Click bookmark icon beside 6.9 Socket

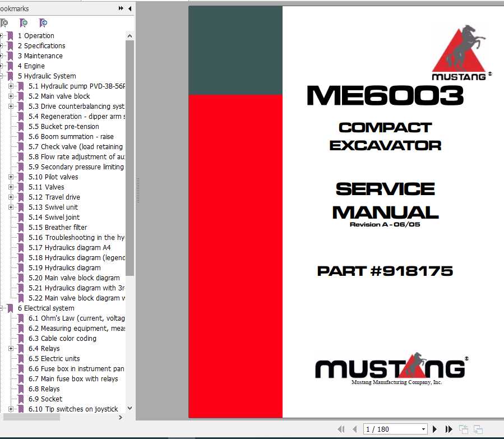pyautogui.click(x=21, y=399)
